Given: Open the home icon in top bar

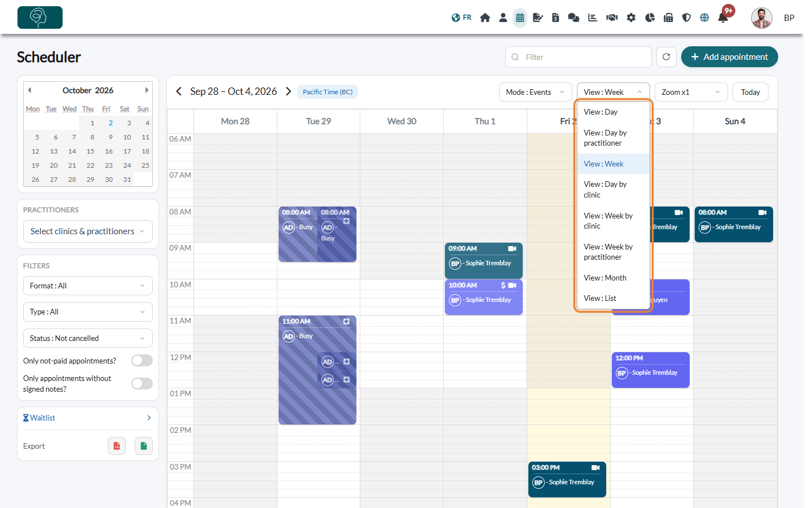Looking at the screenshot, I should coord(485,17).
